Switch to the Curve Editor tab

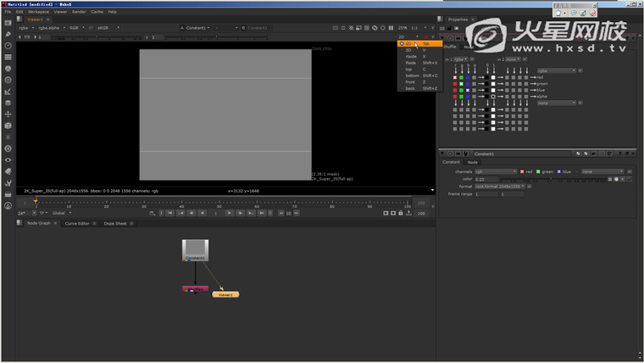(77, 223)
